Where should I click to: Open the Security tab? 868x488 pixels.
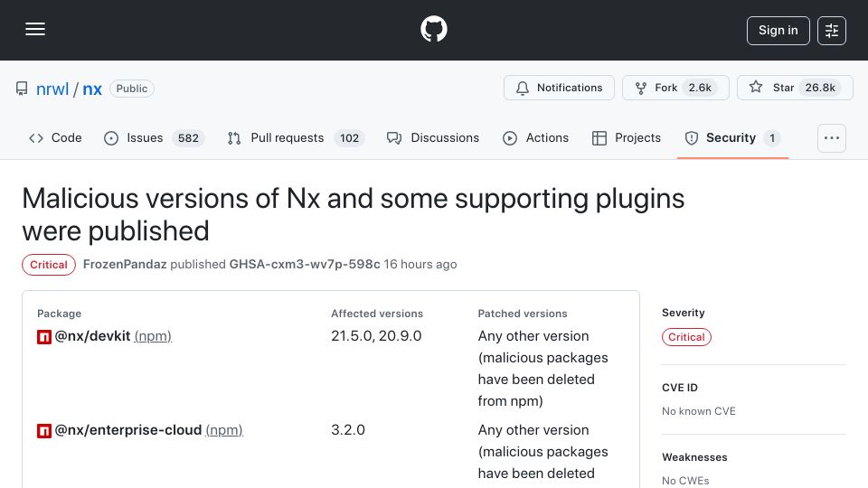click(732, 137)
